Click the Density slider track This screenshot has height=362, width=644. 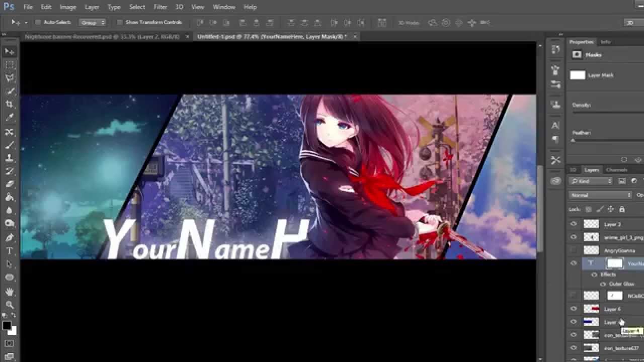[608, 113]
